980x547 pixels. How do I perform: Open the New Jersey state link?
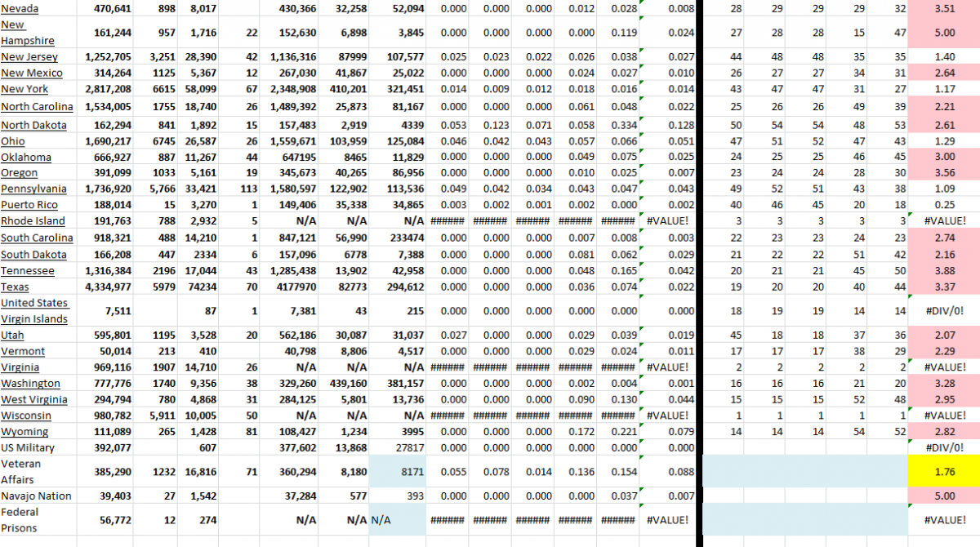[28, 57]
